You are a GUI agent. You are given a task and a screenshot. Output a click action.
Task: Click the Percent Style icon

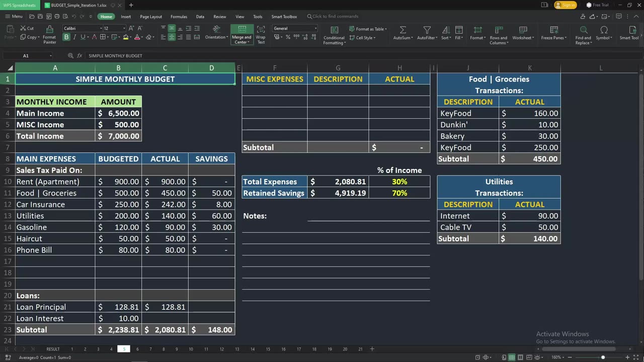click(x=288, y=37)
